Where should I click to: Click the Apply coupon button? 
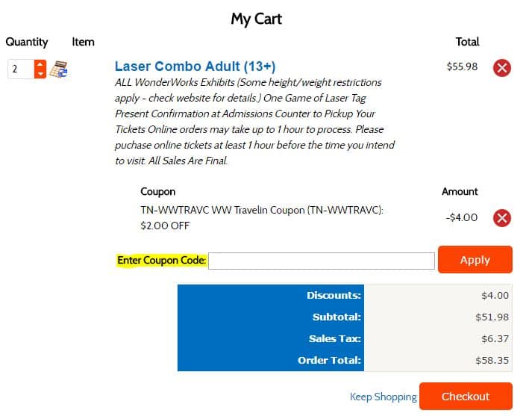click(x=475, y=260)
